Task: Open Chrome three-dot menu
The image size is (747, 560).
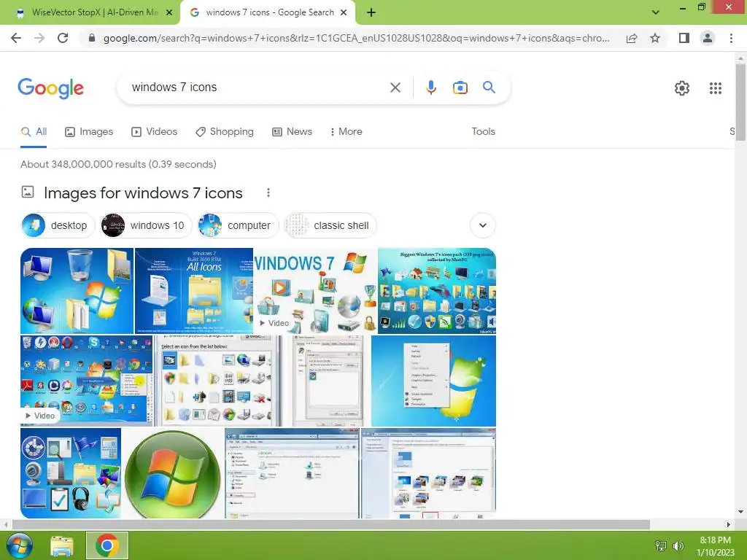Action: [731, 38]
